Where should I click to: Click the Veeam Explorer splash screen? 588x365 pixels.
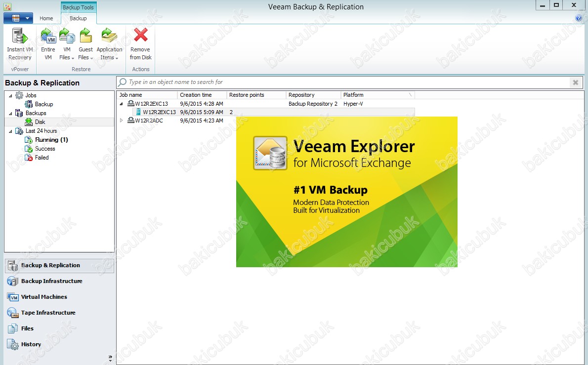coord(346,192)
